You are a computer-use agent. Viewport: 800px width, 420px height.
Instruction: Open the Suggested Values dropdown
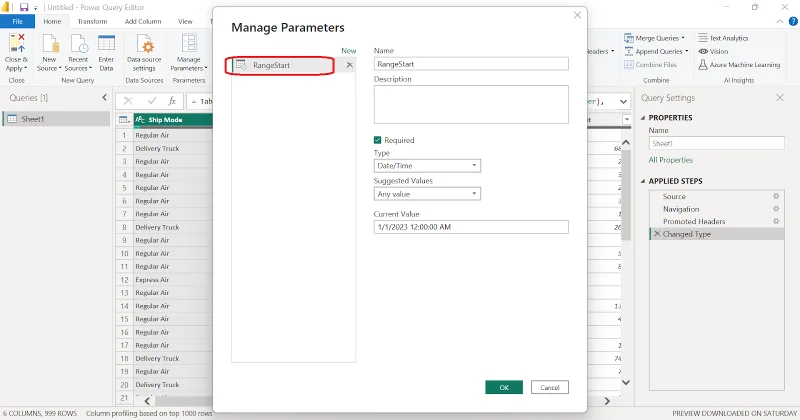427,194
